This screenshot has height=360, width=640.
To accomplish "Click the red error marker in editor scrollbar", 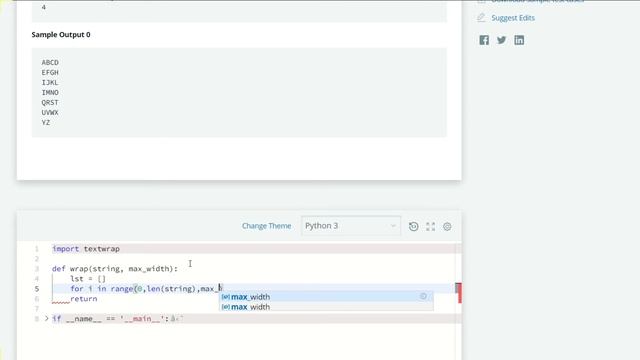I will pyautogui.click(x=459, y=292).
